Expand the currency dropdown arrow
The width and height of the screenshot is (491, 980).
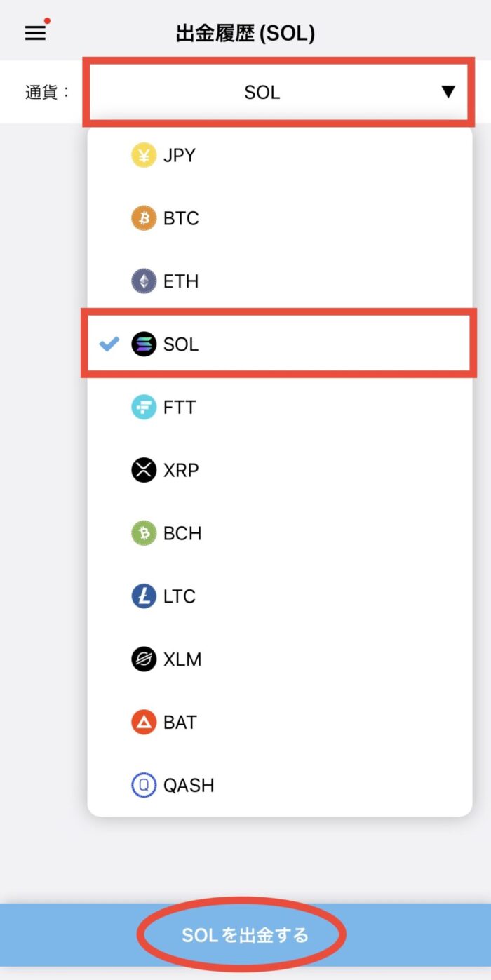tap(448, 92)
